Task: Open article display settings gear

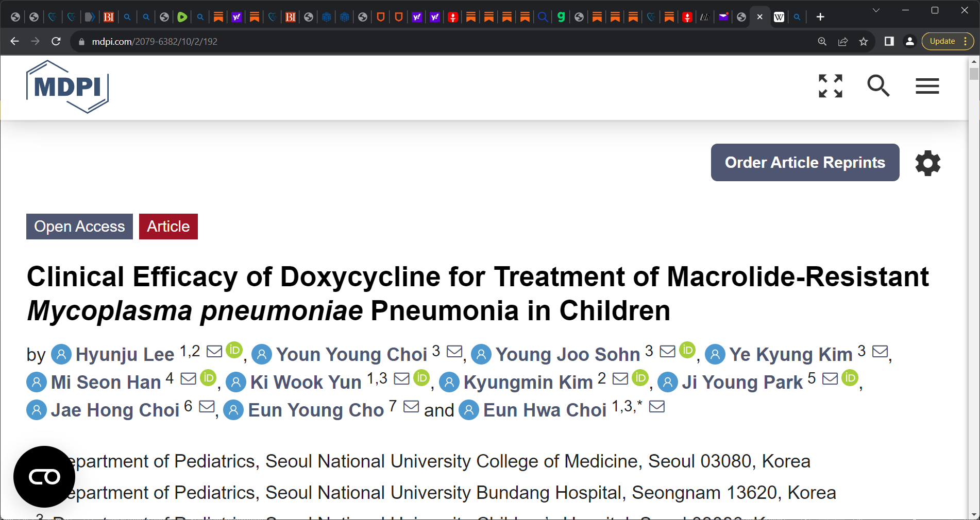Action: click(927, 163)
